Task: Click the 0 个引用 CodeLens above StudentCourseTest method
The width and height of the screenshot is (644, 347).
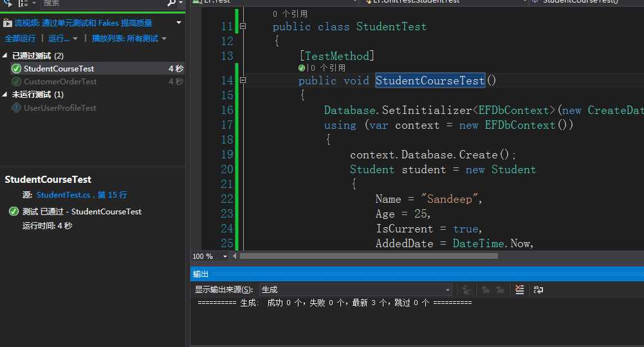Action: [327, 68]
